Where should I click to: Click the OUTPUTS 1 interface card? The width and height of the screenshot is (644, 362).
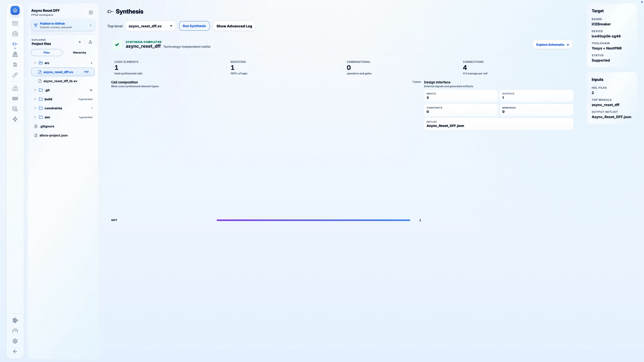[536, 96]
